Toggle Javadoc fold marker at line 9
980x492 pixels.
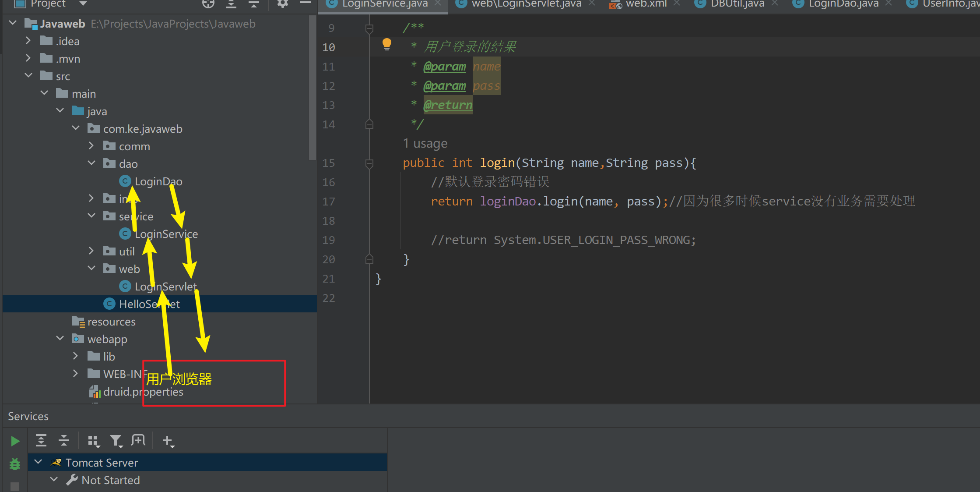tap(369, 28)
